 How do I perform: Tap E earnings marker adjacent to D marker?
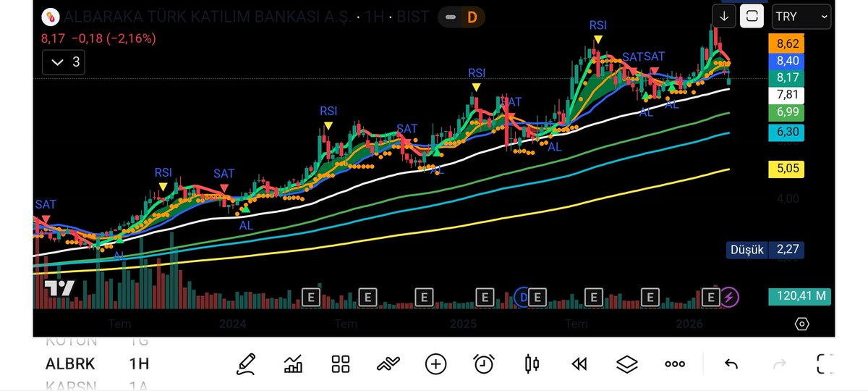[537, 296]
